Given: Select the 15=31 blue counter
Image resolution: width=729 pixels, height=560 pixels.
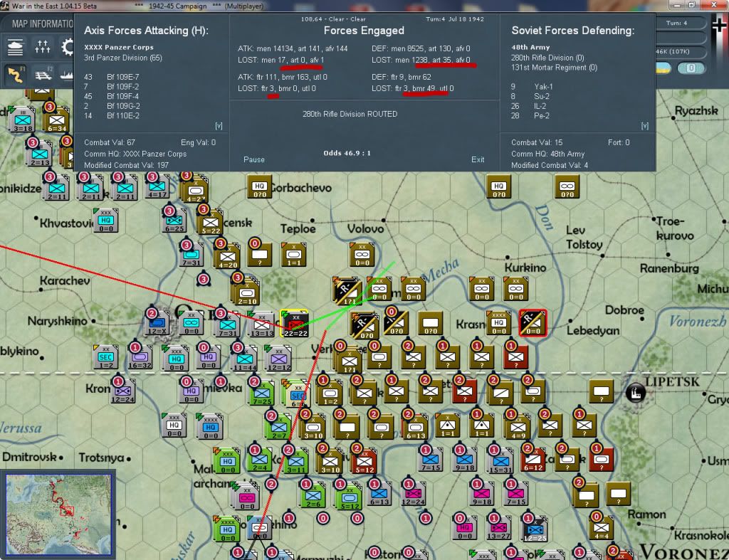Looking at the screenshot, I should (x=500, y=460).
